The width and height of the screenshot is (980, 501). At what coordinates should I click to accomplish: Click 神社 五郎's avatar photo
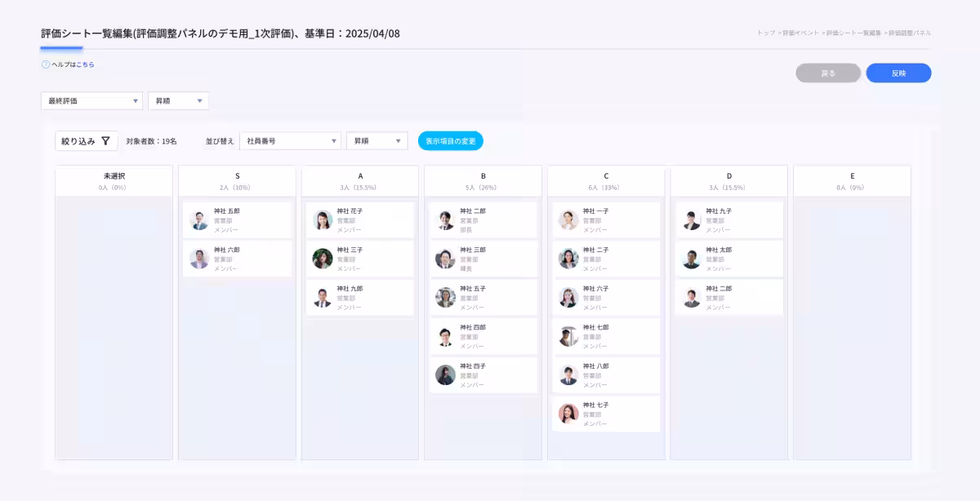(x=199, y=220)
